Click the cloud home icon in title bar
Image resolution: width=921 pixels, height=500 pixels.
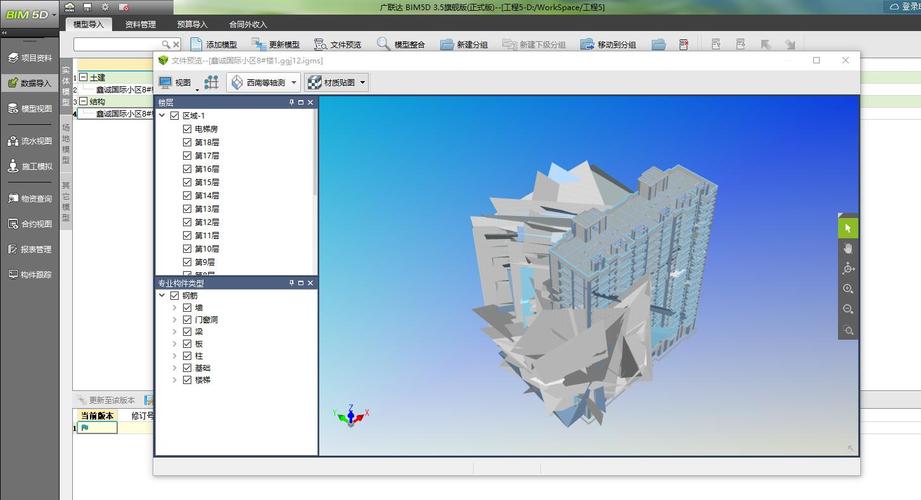pos(70,7)
